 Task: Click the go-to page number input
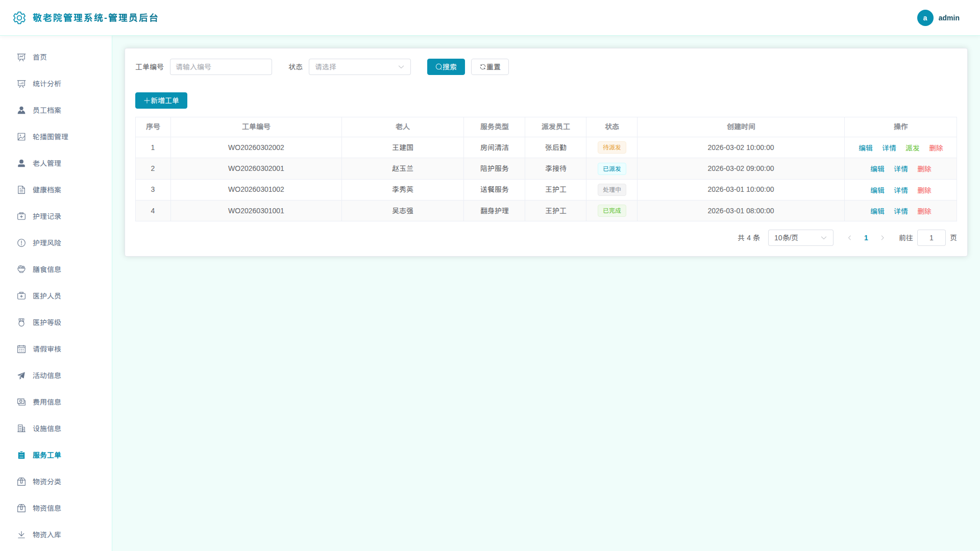pos(931,238)
